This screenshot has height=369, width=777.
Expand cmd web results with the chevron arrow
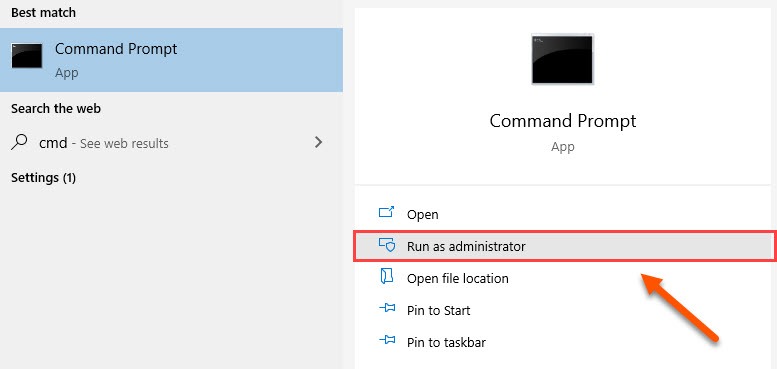click(319, 143)
